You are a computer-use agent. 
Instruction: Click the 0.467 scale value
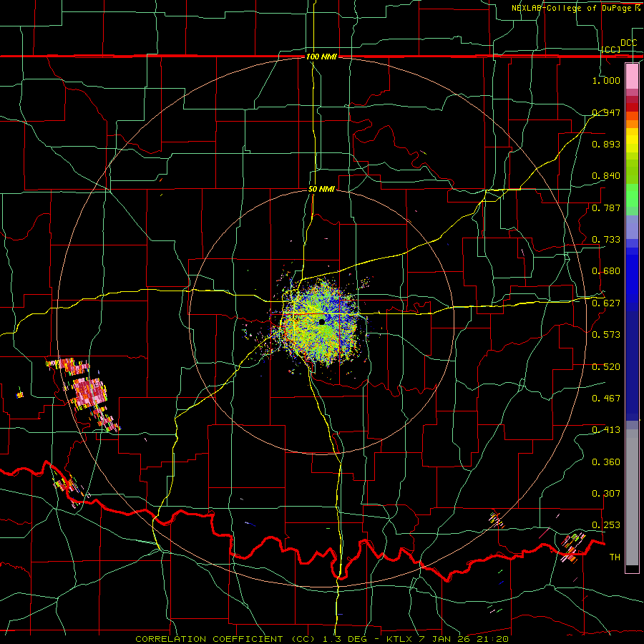(x=606, y=399)
